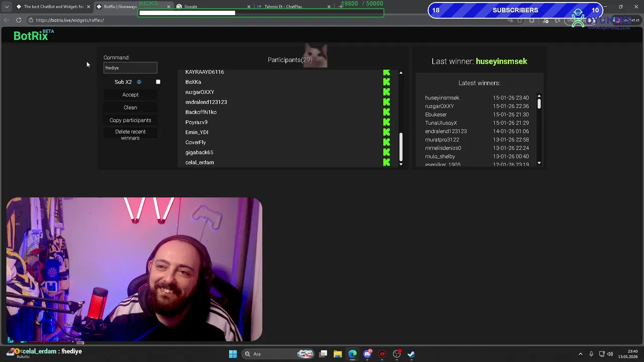Click the Kick icon beside BeXKa

point(386,82)
